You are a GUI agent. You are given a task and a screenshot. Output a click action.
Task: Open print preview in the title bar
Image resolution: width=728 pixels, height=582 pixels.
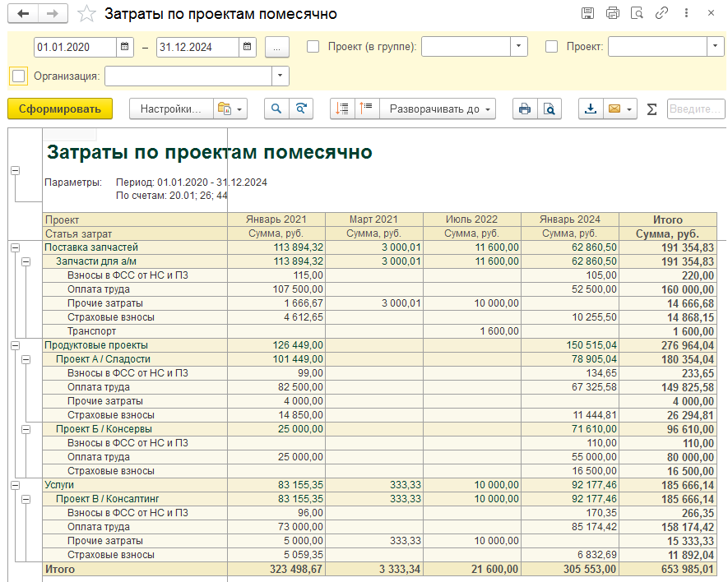[x=637, y=13]
